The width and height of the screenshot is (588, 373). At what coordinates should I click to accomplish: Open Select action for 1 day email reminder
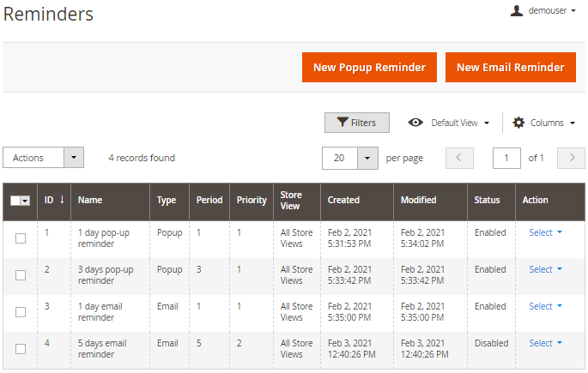tap(545, 306)
